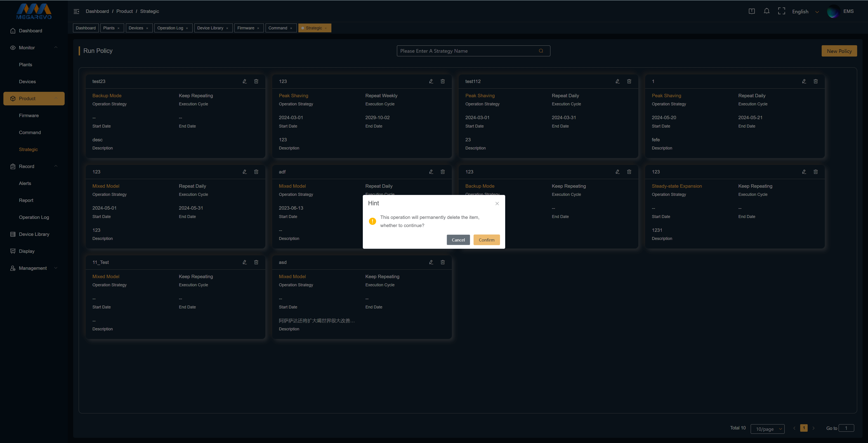Select Strategic in the sidebar

[x=34, y=149]
